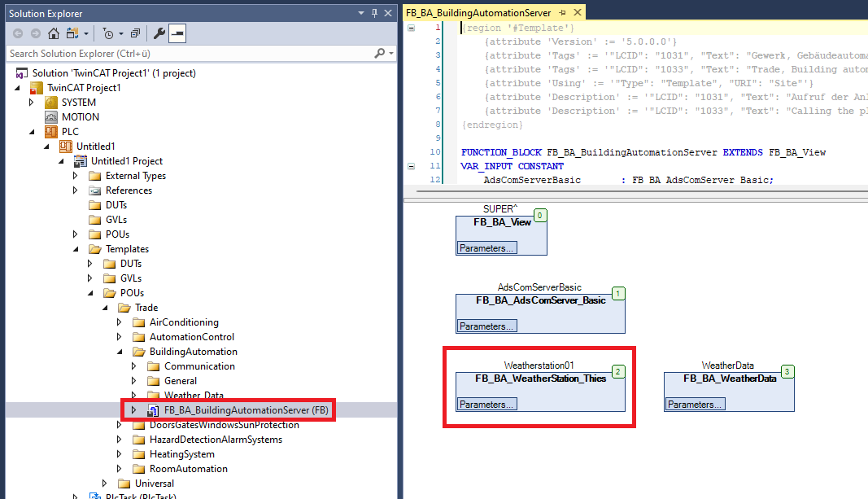The image size is (868, 499).
Task: Click the Search Solution Explorer input field
Action: pos(187,54)
